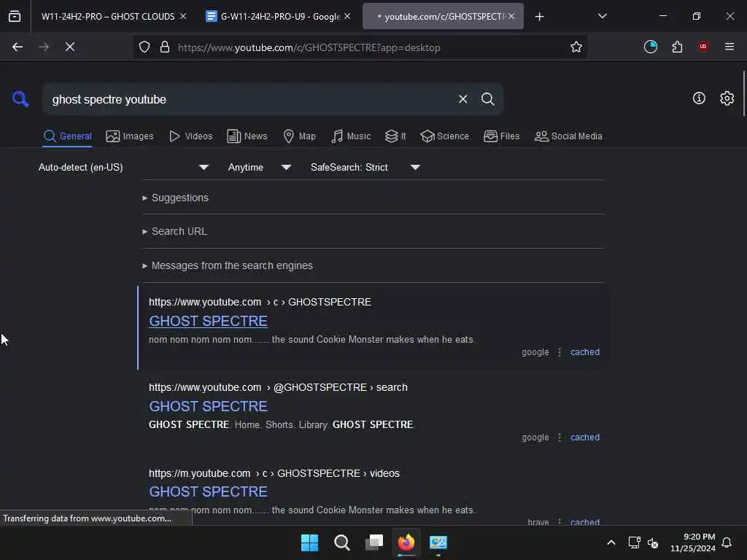747x560 pixels.
Task: Switch to the Social Media category
Action: click(568, 136)
